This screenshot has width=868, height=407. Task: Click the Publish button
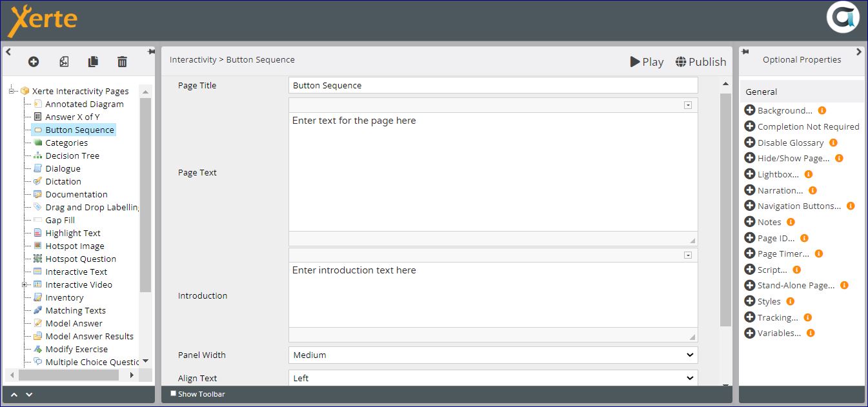[x=701, y=62]
